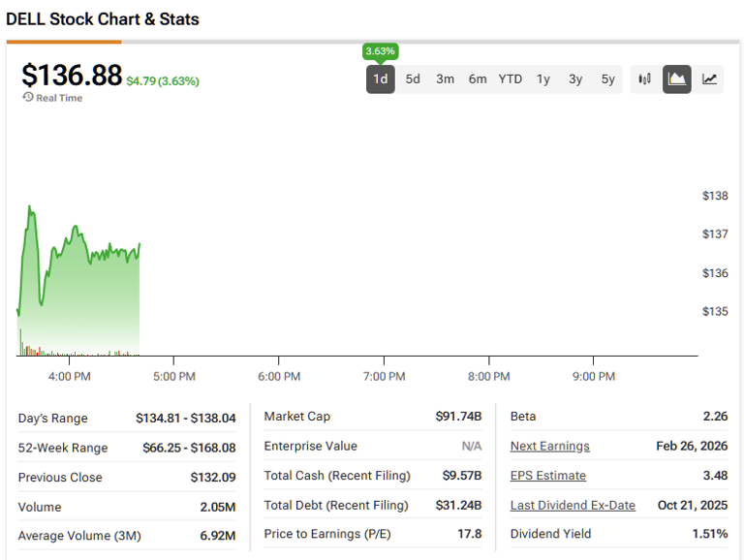The width and height of the screenshot is (744, 560).
Task: Display the 5y price chart
Action: pos(607,79)
